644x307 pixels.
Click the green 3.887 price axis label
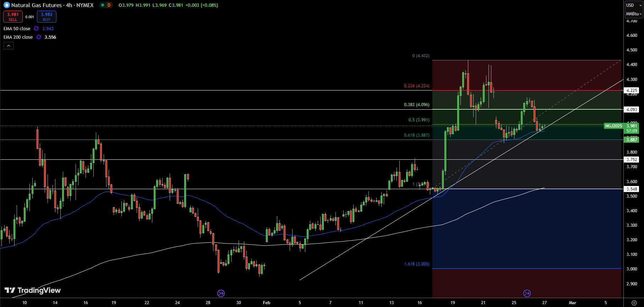coord(632,140)
